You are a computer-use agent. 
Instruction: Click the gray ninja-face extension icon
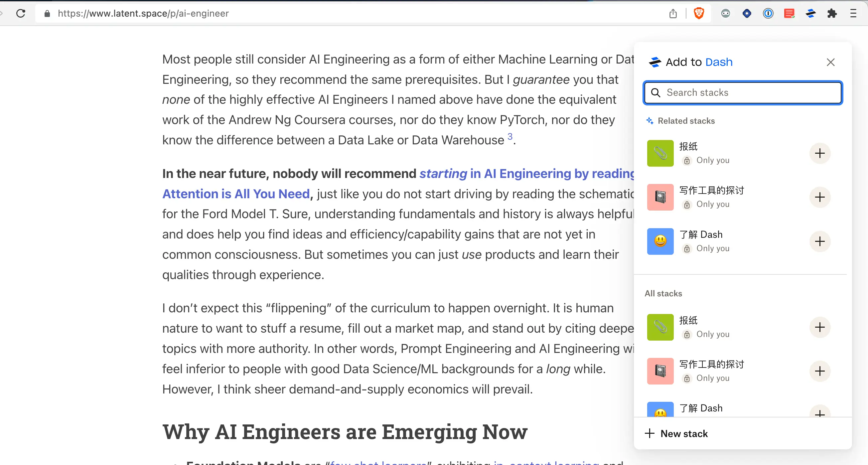tap(725, 14)
